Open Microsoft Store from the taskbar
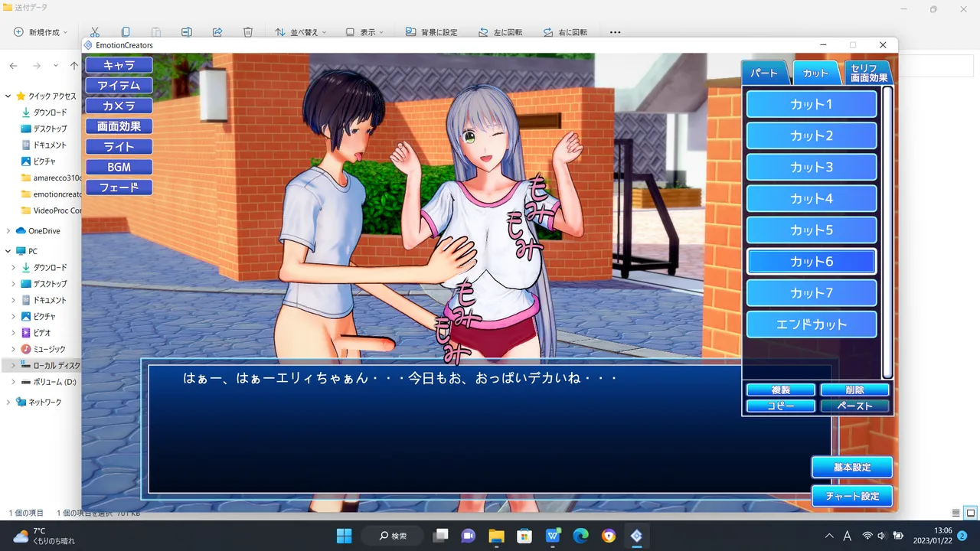980x551 pixels. [524, 536]
